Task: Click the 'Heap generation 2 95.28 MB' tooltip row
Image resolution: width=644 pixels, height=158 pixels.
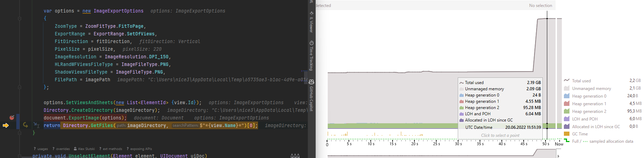Action: [x=500, y=108]
